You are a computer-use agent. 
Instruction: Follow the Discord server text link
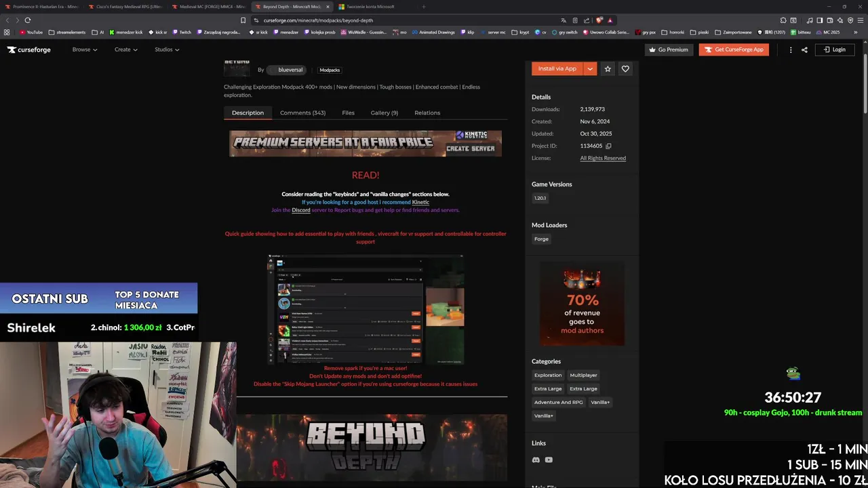coord(301,210)
